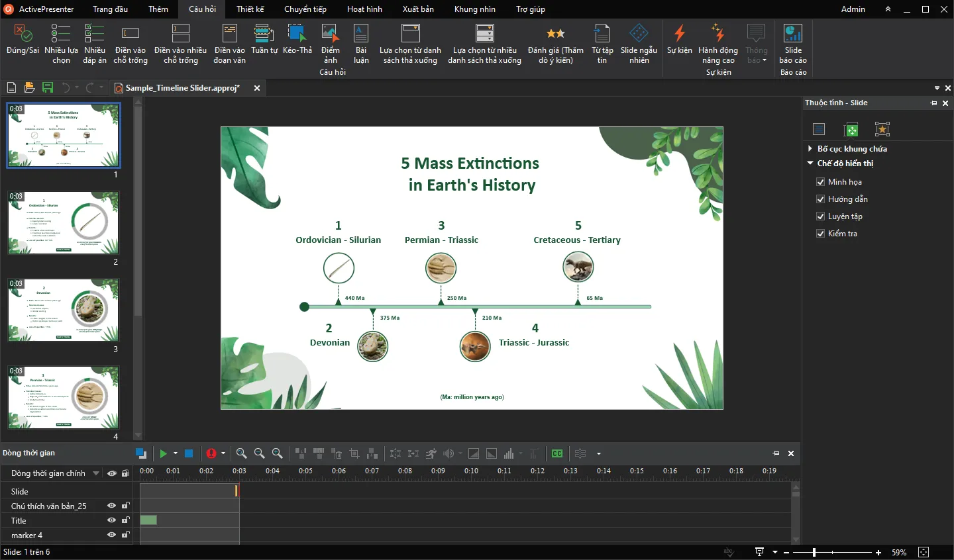The height and width of the screenshot is (560, 954).
Task: Select slide 3 Devonian thumbnail
Action: [x=64, y=310]
